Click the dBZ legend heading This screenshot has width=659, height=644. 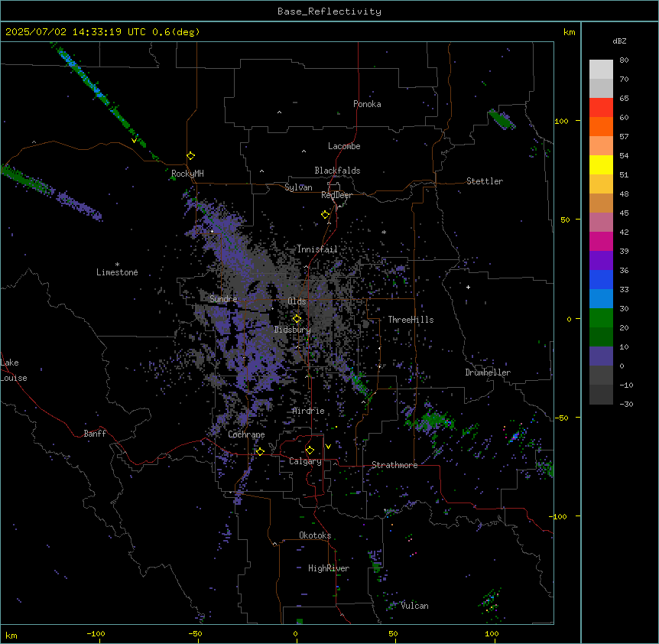[x=619, y=41]
